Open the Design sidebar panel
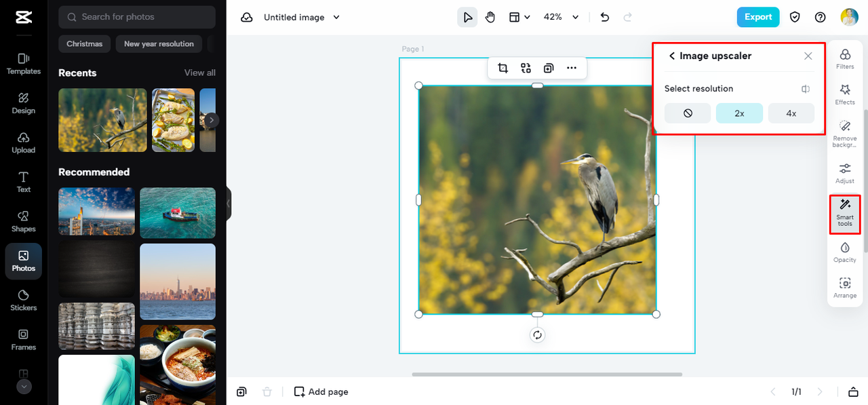The image size is (868, 405). point(24,103)
